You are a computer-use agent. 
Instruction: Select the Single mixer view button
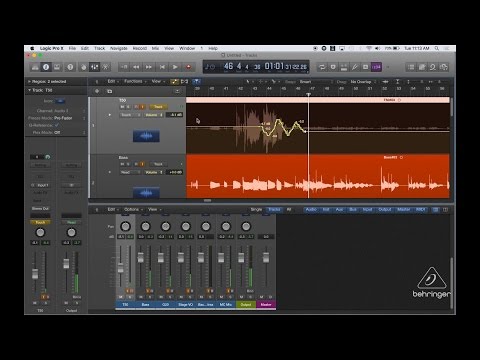coord(256,210)
